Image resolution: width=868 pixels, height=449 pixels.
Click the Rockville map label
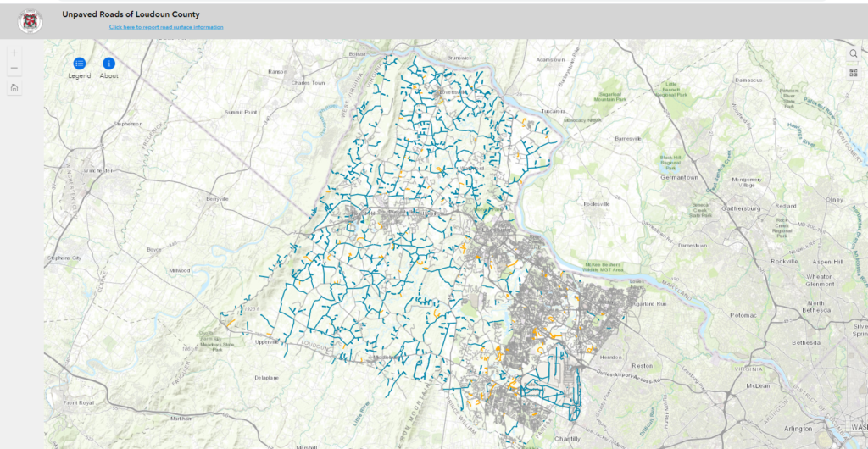click(x=784, y=261)
